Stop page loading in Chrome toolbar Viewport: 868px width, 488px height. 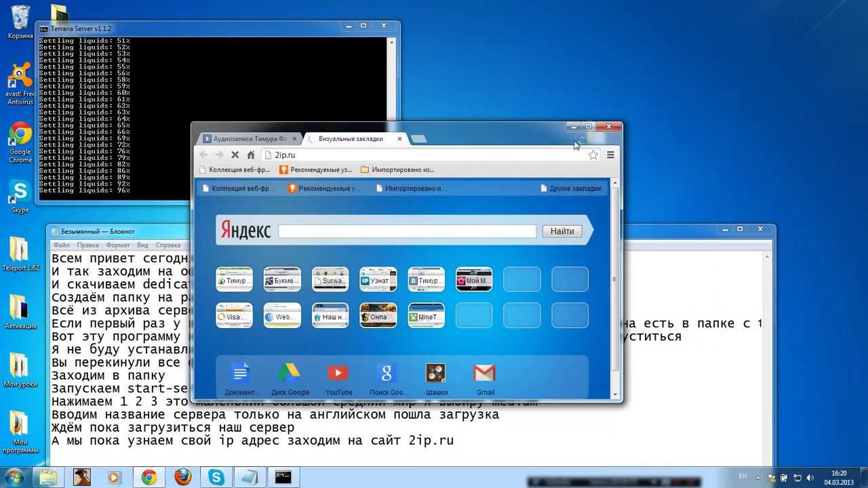235,155
